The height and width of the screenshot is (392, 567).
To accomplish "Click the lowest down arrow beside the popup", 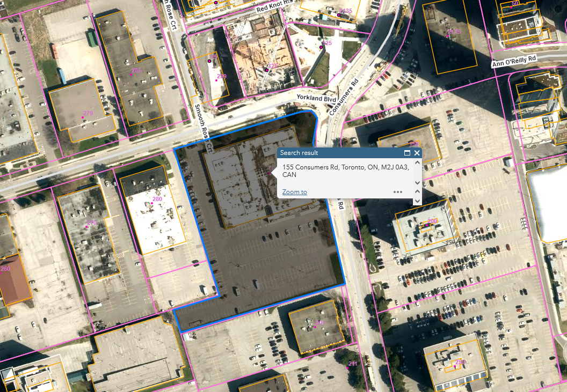I will pos(417,201).
